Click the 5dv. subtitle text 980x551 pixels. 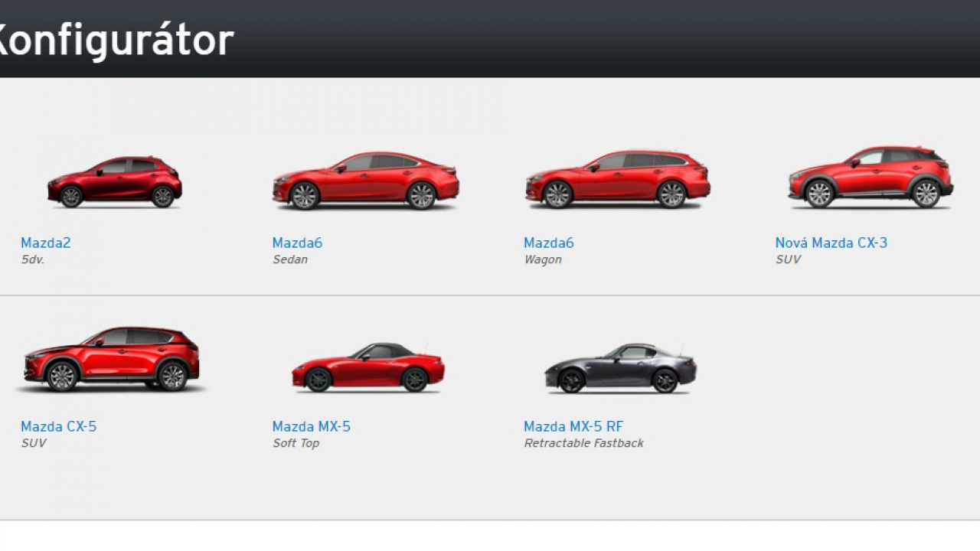[x=33, y=259]
